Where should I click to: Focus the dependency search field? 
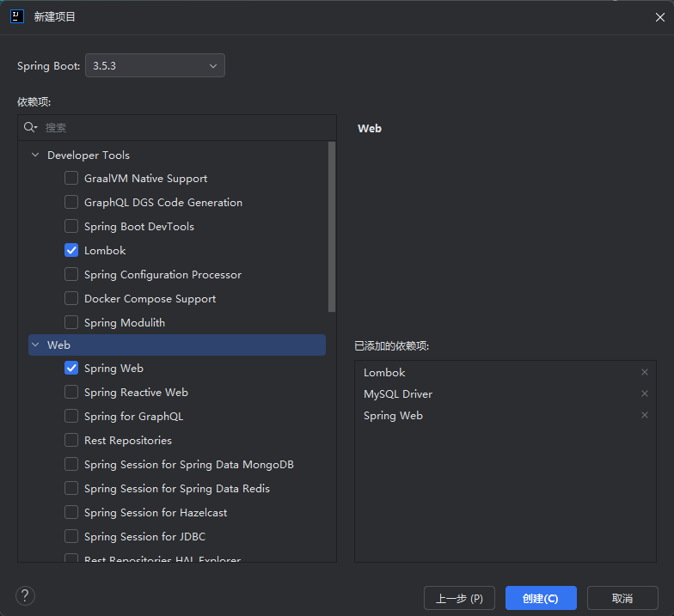[185, 127]
